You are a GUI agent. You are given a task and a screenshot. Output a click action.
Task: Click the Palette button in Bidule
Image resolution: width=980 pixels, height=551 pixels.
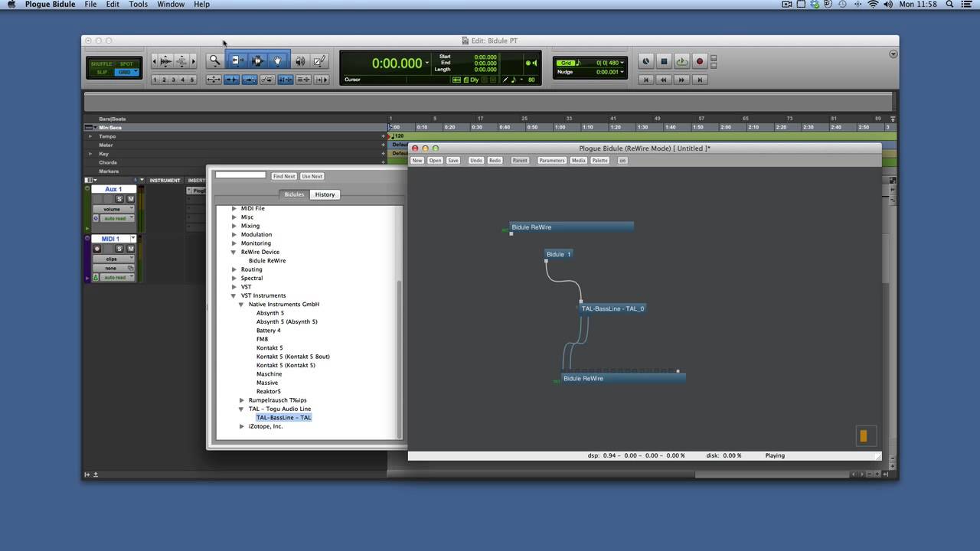click(600, 161)
